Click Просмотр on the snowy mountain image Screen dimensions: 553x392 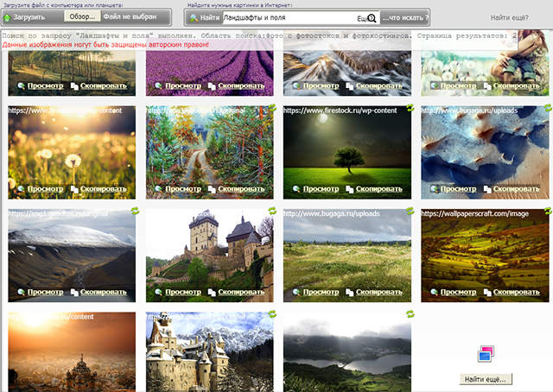[x=45, y=292]
